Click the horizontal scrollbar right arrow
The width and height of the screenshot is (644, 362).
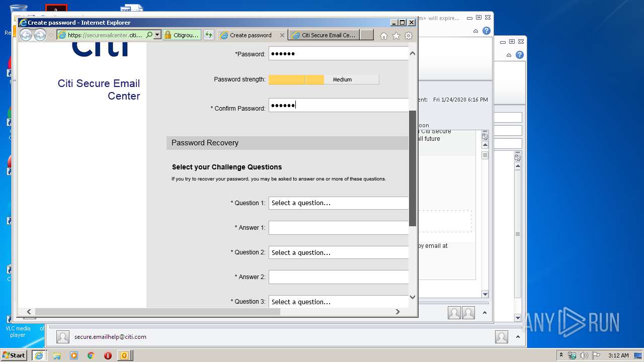coord(397,312)
